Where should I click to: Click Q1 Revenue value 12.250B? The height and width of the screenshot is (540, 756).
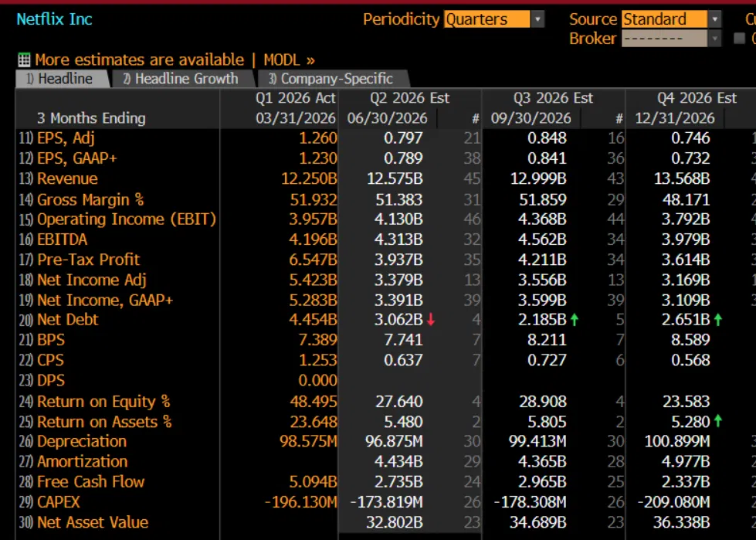pyautogui.click(x=309, y=179)
